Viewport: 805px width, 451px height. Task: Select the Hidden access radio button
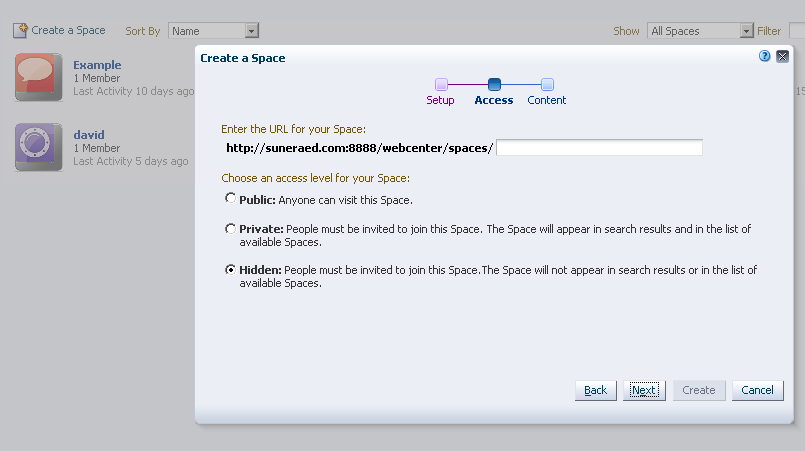coord(231,270)
